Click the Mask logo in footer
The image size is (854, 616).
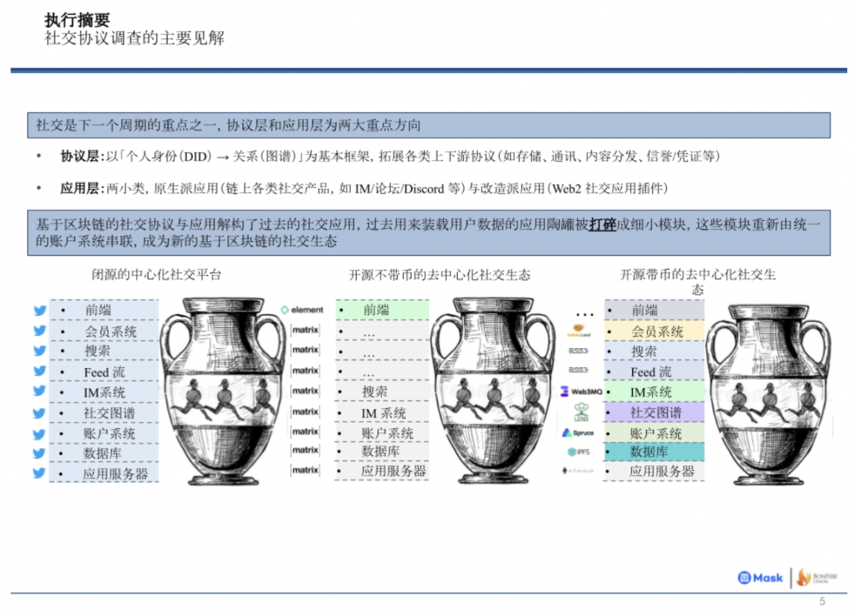click(760, 578)
